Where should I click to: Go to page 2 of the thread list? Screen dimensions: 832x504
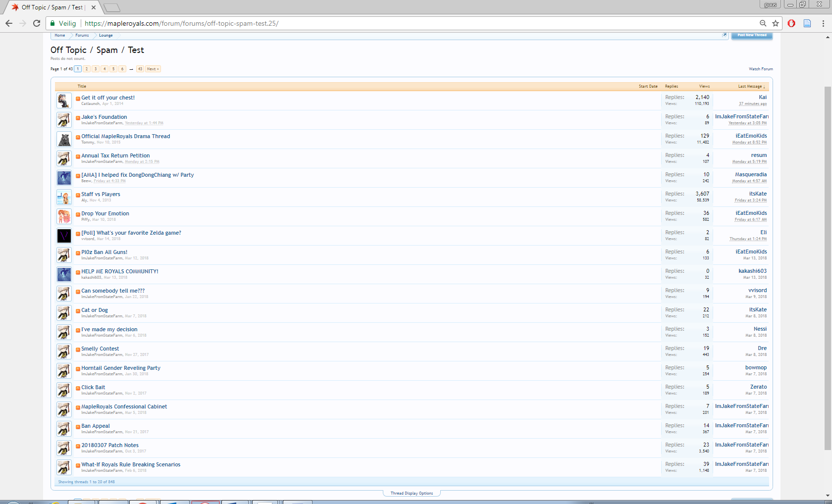click(x=87, y=69)
